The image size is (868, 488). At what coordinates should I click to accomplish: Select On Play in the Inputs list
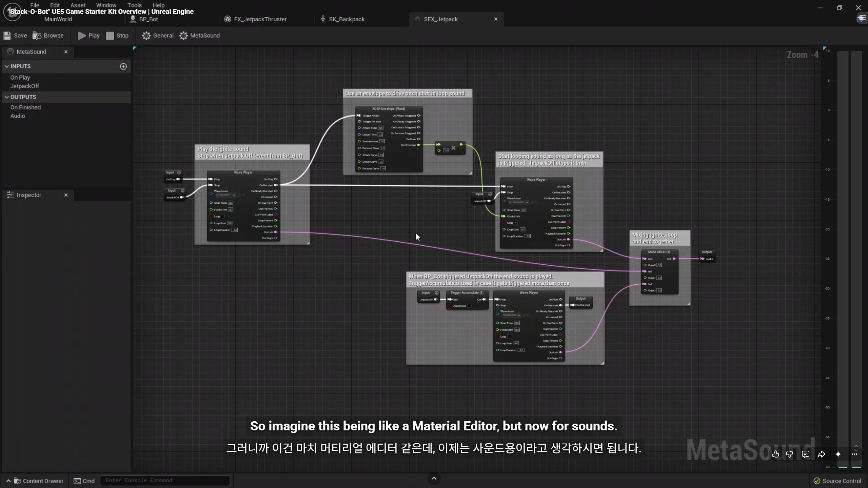[20, 78]
